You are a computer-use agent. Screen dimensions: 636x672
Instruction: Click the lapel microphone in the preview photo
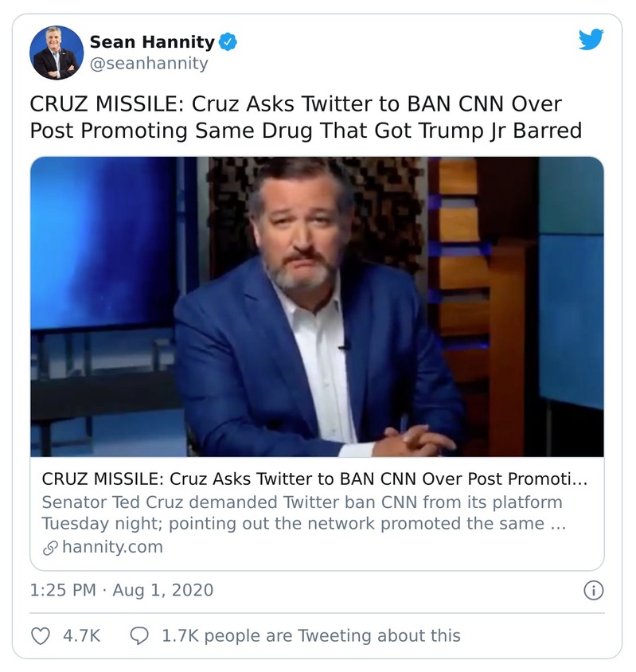tap(345, 346)
